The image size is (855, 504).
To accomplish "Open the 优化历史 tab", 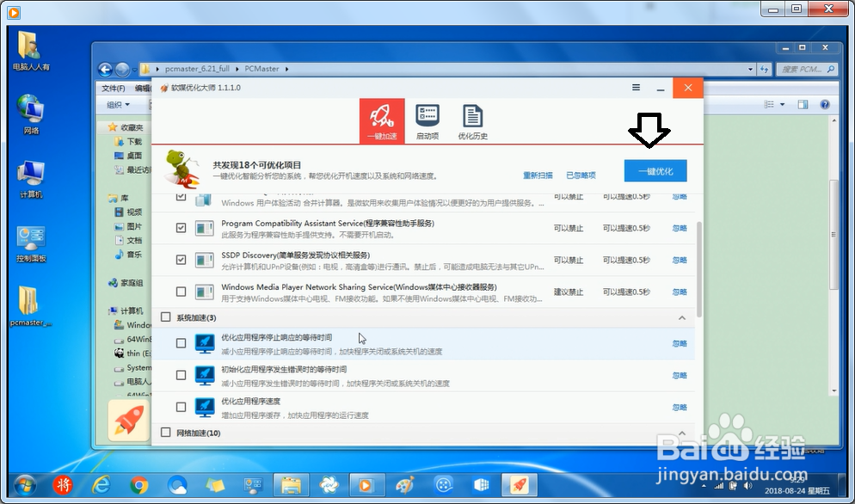I will [x=473, y=120].
